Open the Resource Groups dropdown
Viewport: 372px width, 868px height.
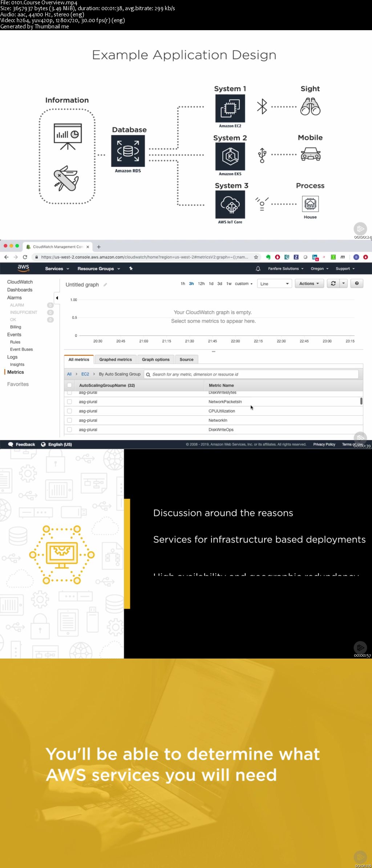[98, 269]
